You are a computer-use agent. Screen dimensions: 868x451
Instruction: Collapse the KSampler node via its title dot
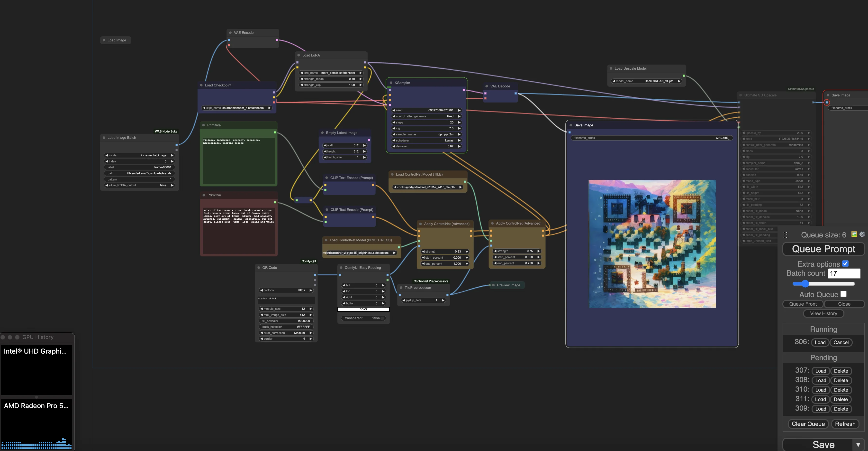(x=391, y=83)
